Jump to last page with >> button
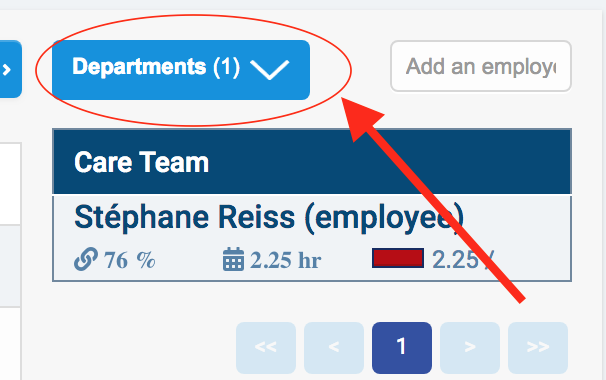Viewport: 606px width, 380px height. tap(538, 348)
